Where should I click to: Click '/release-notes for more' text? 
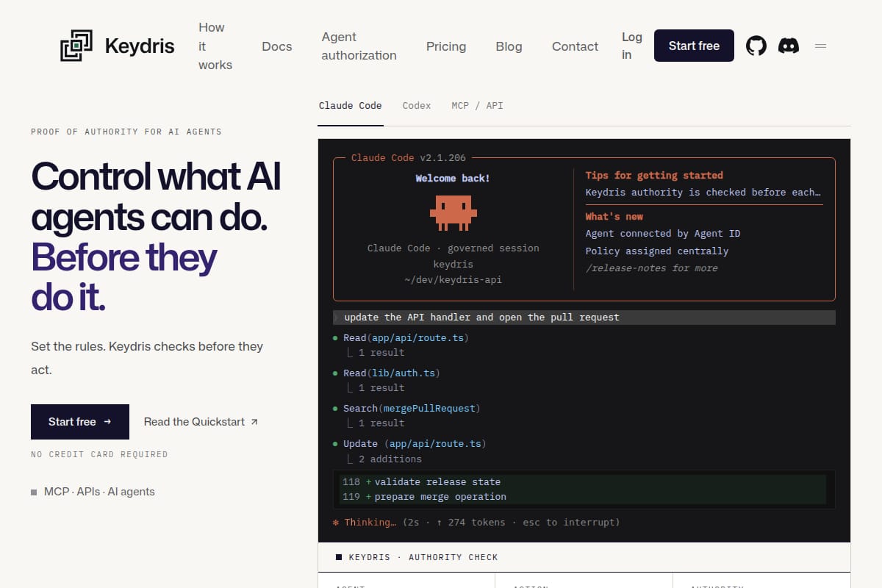pyautogui.click(x=651, y=268)
